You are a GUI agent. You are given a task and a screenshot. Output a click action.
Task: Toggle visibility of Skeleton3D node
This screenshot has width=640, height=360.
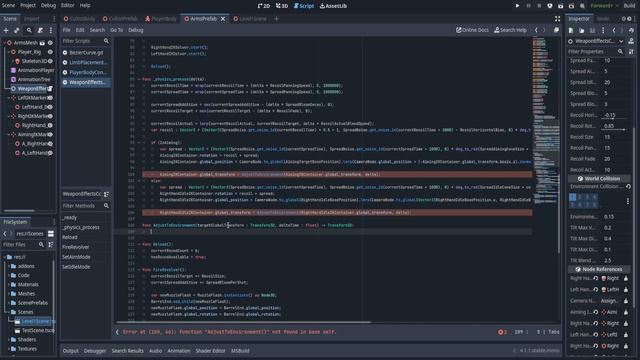click(50, 61)
